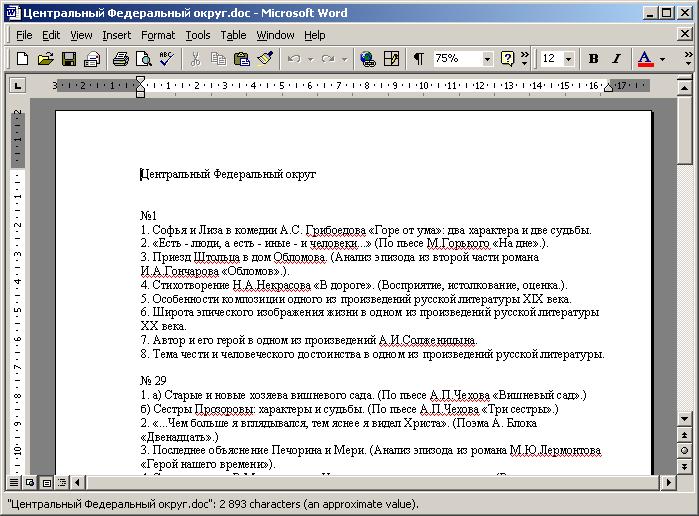Click the New Blank Document icon

click(22, 59)
